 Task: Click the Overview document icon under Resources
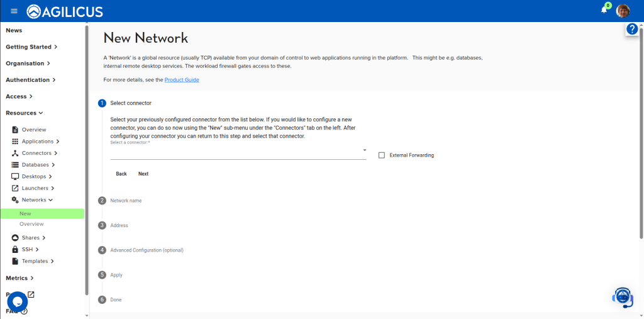(x=15, y=130)
